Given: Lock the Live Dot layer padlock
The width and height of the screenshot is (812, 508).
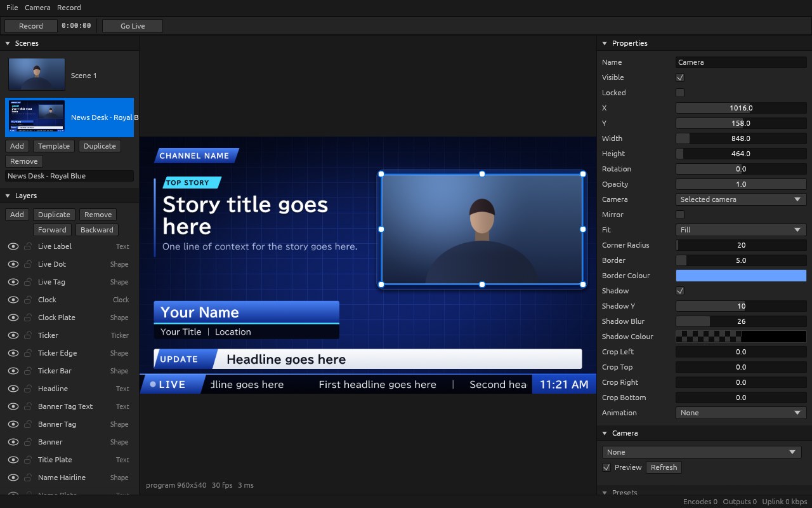Looking at the screenshot, I should coord(27,264).
